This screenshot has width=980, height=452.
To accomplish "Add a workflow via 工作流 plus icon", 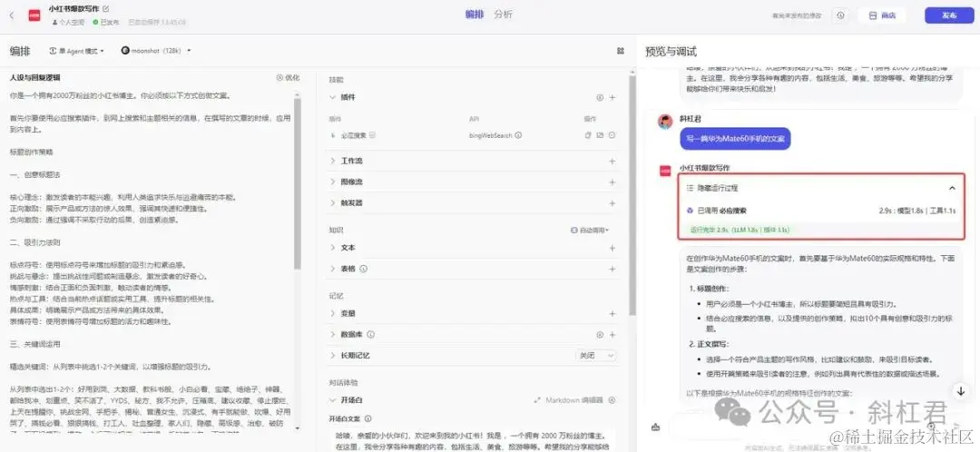I will pyautogui.click(x=612, y=161).
